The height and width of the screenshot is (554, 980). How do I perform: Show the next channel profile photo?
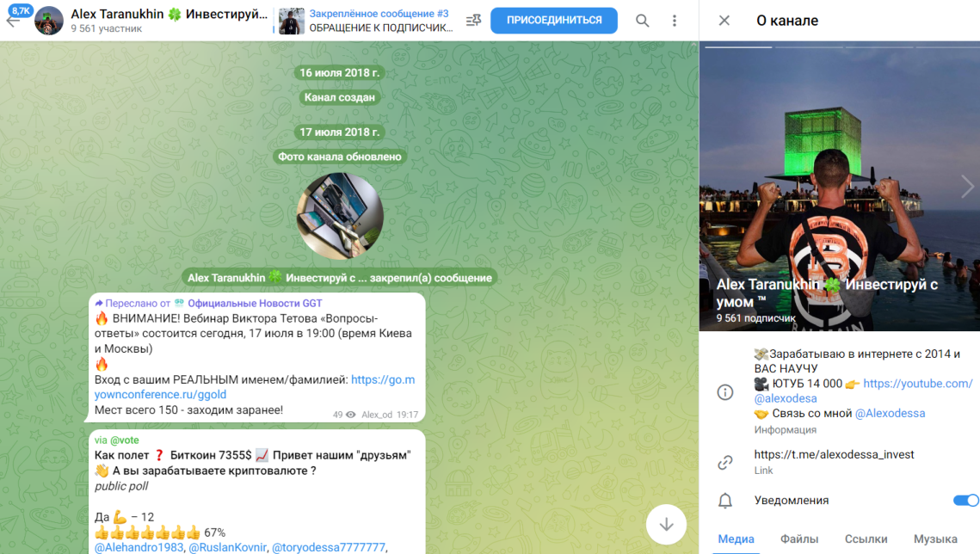click(x=967, y=186)
